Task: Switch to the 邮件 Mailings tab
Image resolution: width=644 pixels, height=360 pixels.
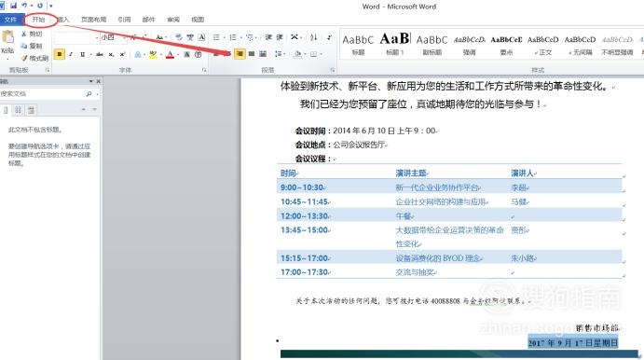Action: (x=149, y=20)
